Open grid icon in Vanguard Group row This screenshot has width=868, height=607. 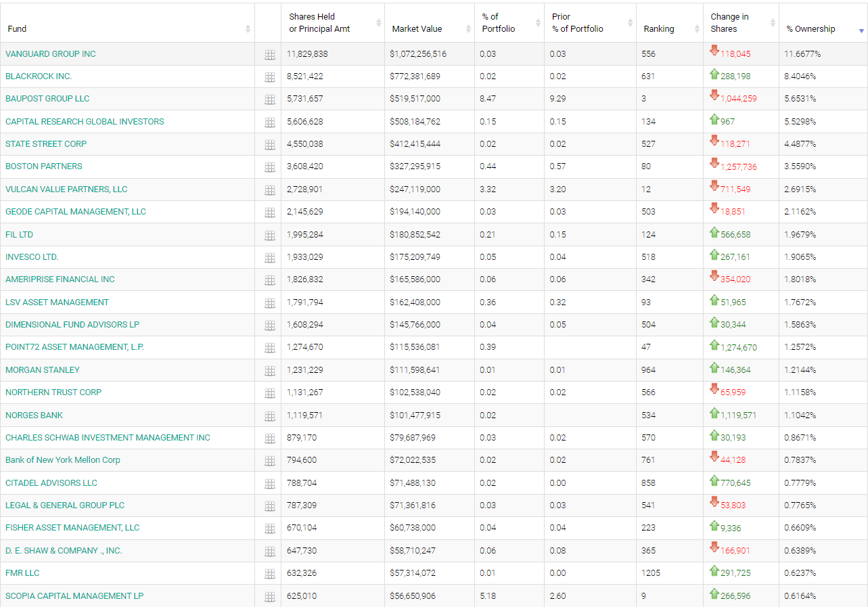point(269,55)
